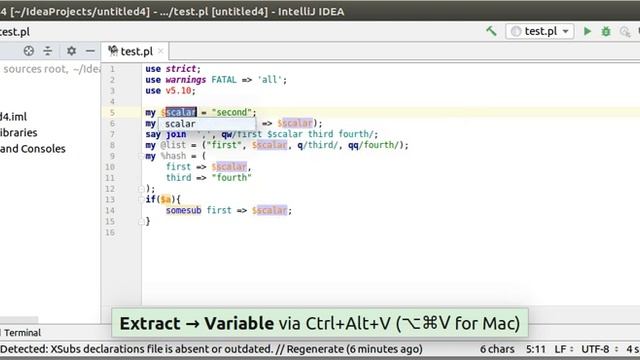Hide the project panel with minus icon
The height and width of the screenshot is (360, 640).
point(90,51)
